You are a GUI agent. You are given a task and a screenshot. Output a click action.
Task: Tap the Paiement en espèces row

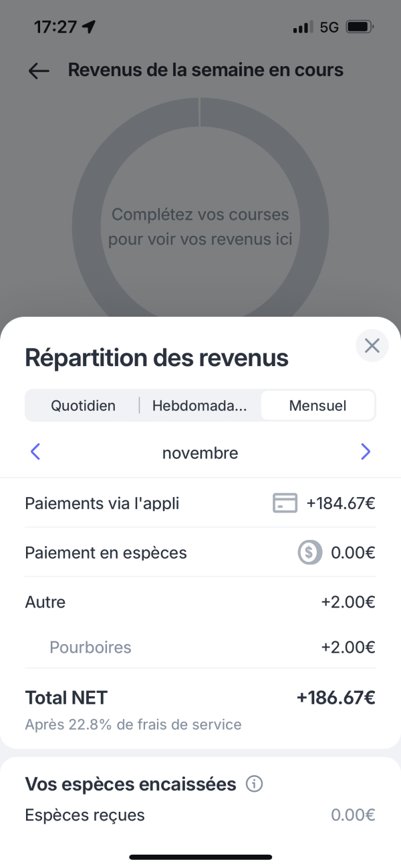pos(200,553)
